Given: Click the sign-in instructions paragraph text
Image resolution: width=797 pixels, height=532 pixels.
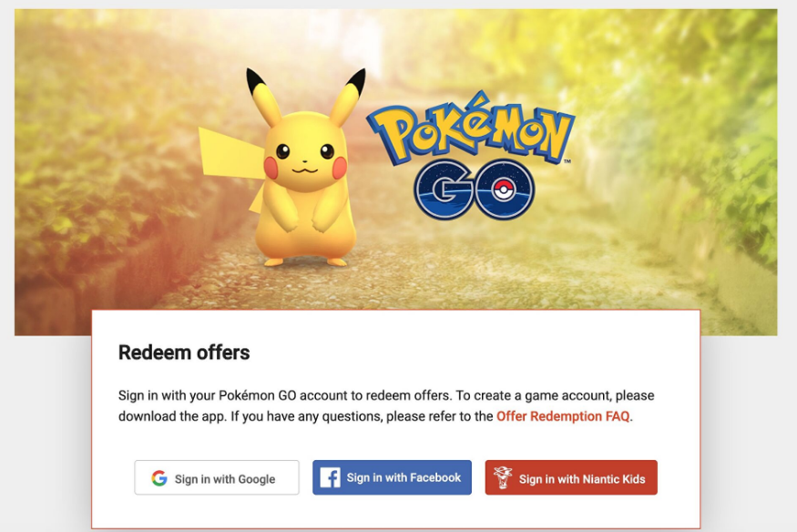Looking at the screenshot, I should tap(386, 406).
